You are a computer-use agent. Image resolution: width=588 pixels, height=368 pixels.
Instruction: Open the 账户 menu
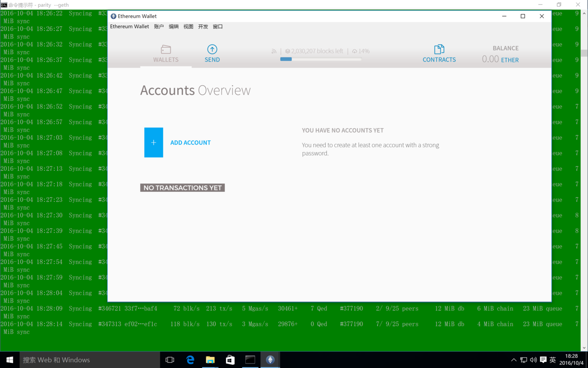point(159,27)
